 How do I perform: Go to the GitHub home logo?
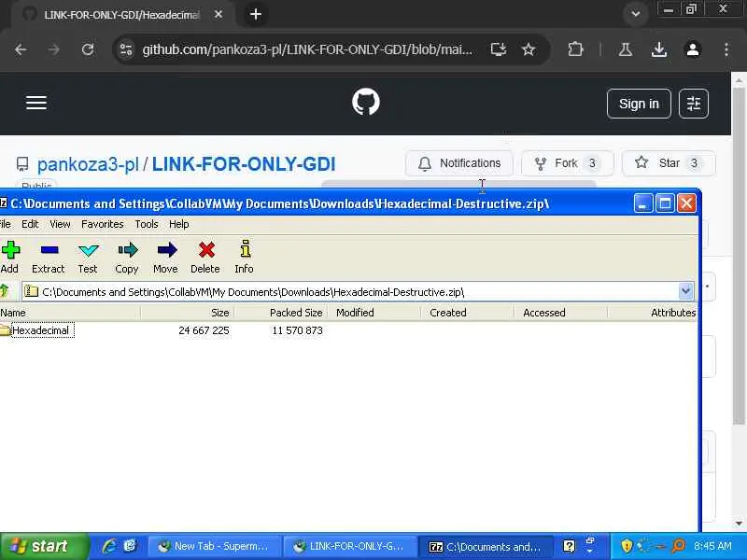pos(366,102)
